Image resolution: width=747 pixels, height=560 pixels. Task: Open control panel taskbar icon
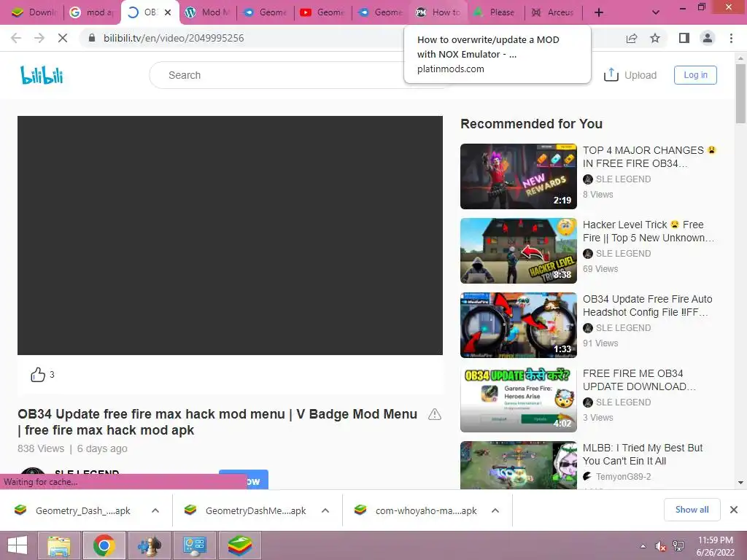194,545
